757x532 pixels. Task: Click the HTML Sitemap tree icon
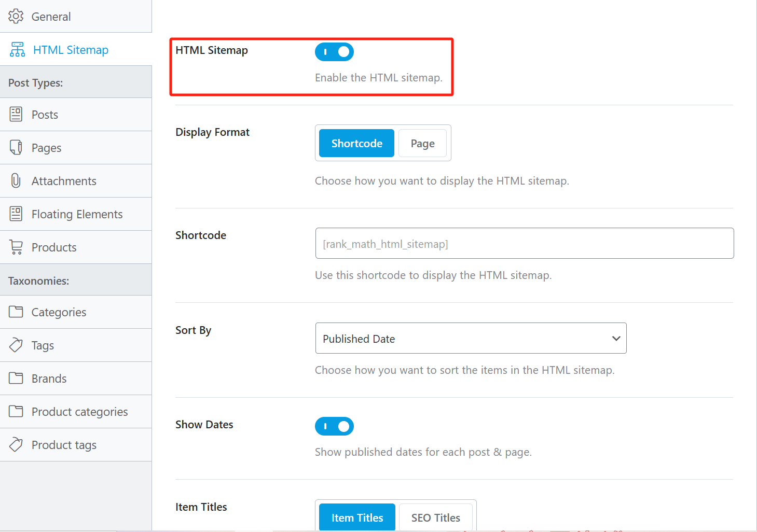click(17, 50)
